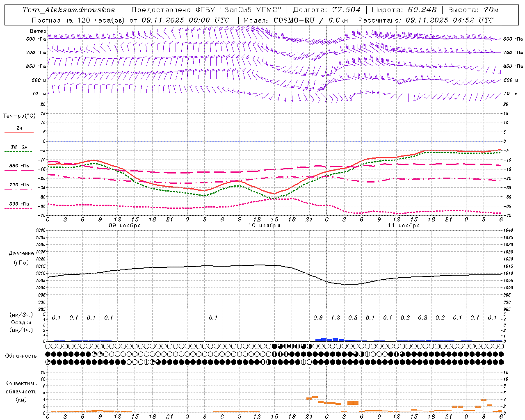Click the (км) unit under convective cloudiness
This screenshot has height=420, width=525.
[21, 399]
